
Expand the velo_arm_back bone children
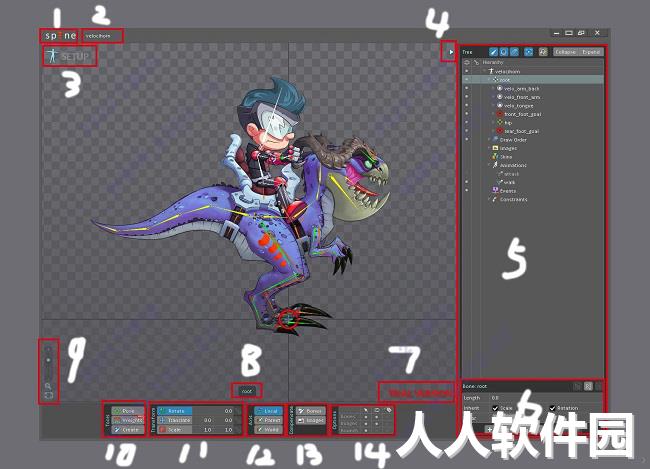coord(493,88)
